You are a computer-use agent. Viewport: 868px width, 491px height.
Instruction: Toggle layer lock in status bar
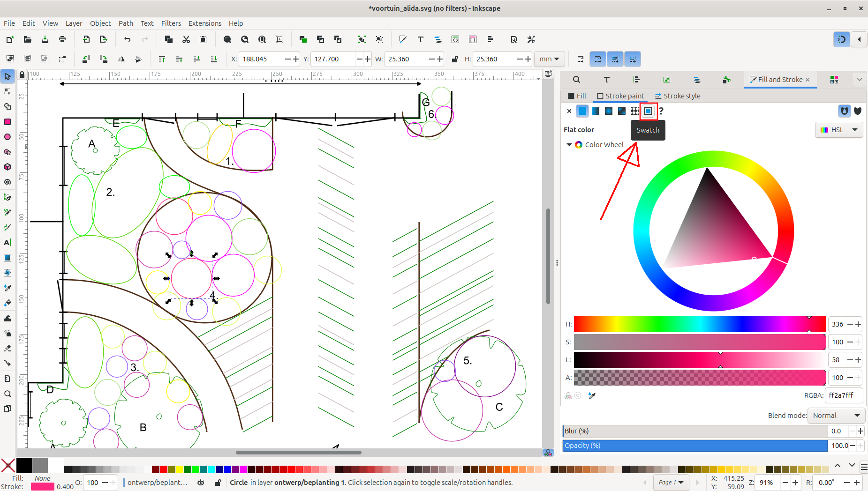[x=218, y=483]
